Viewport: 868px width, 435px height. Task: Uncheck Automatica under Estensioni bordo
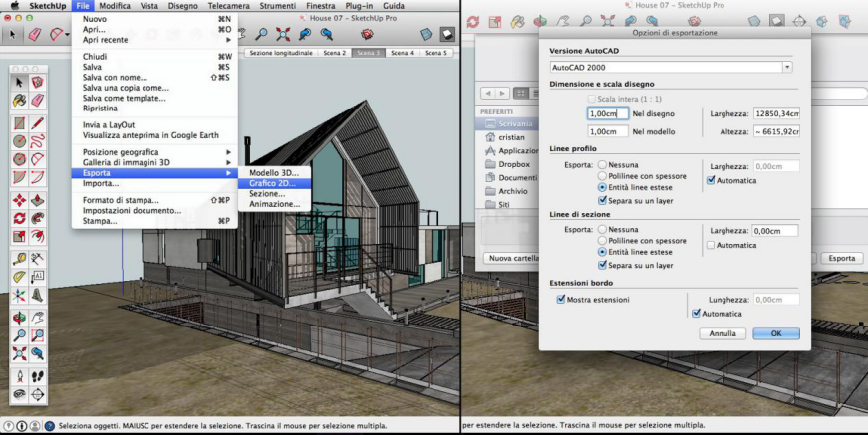(x=697, y=314)
